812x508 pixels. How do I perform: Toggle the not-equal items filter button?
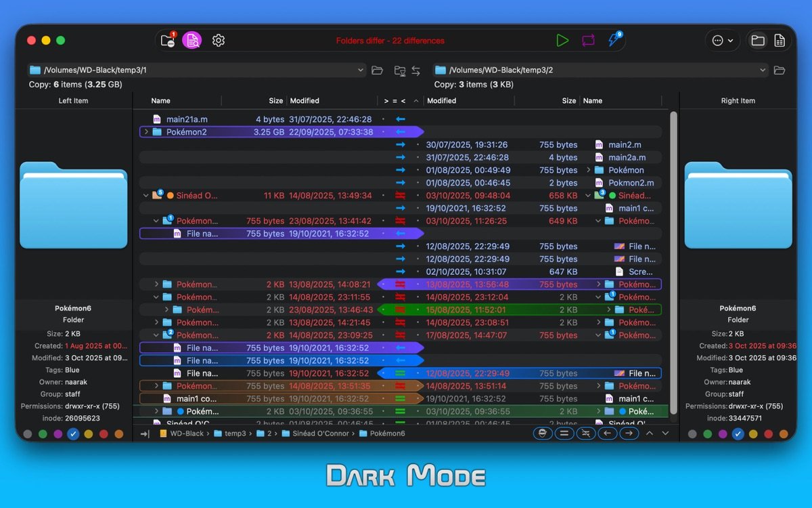585,433
